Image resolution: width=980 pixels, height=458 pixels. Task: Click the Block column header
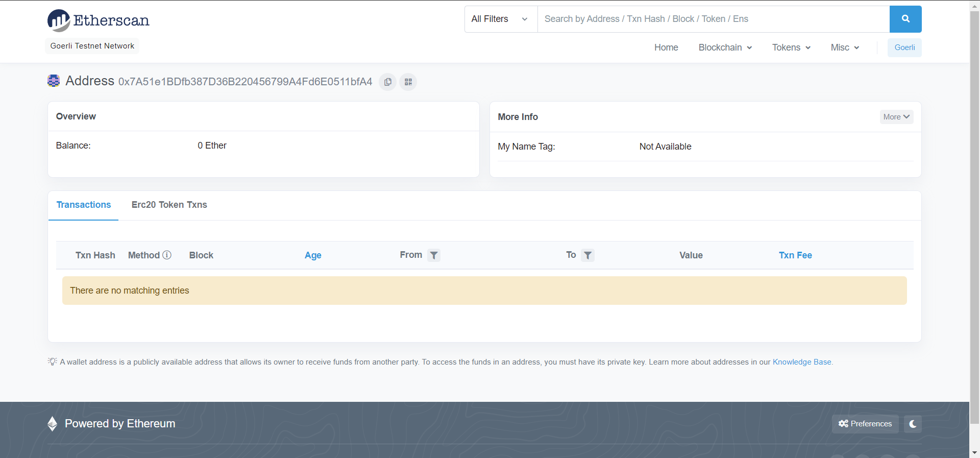tap(201, 255)
